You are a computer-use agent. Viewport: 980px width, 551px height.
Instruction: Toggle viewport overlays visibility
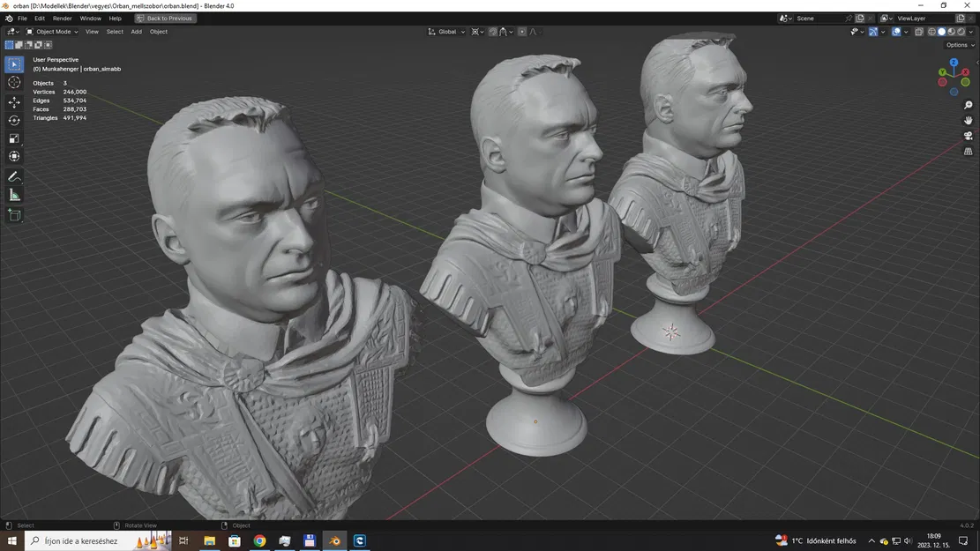point(895,32)
